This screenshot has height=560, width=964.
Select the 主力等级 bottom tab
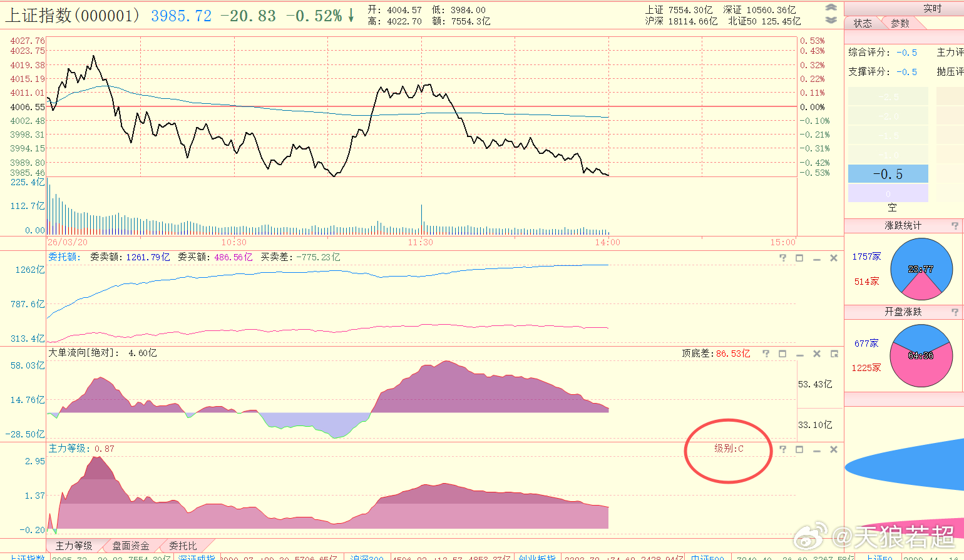tap(74, 546)
